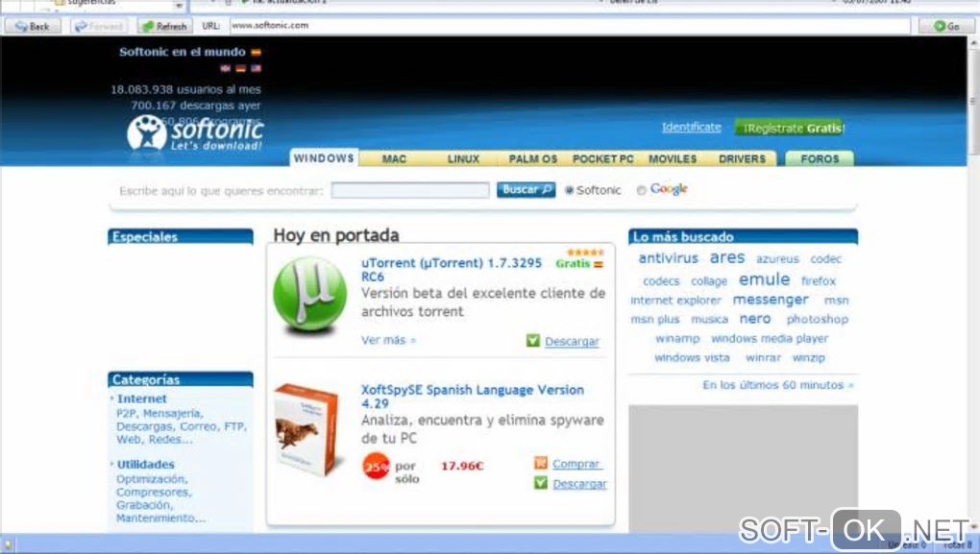Click the winamp search tag
This screenshot has height=554, width=980.
(x=677, y=339)
